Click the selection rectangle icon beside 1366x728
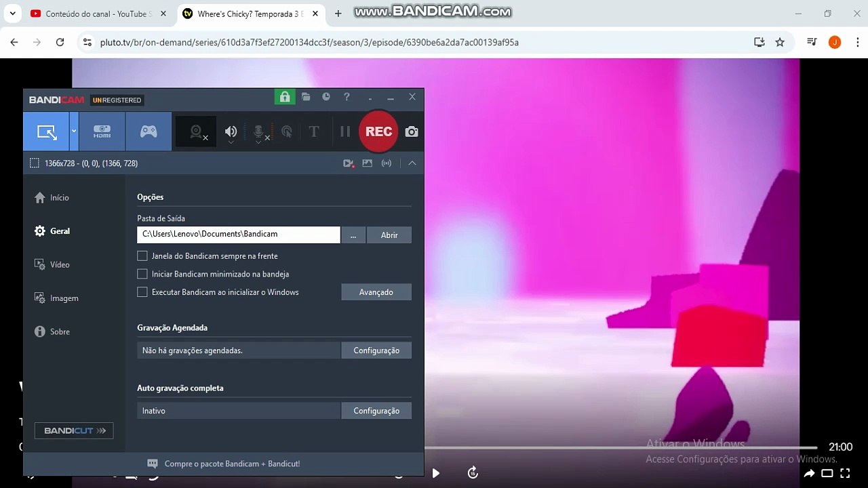Viewport: 868px width, 488px height. click(35, 163)
